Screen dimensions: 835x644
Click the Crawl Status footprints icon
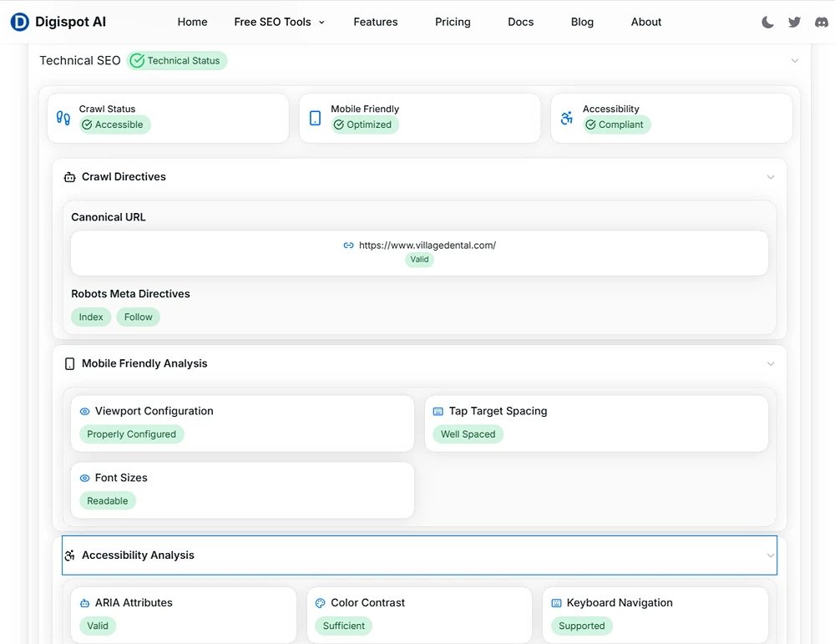(63, 118)
